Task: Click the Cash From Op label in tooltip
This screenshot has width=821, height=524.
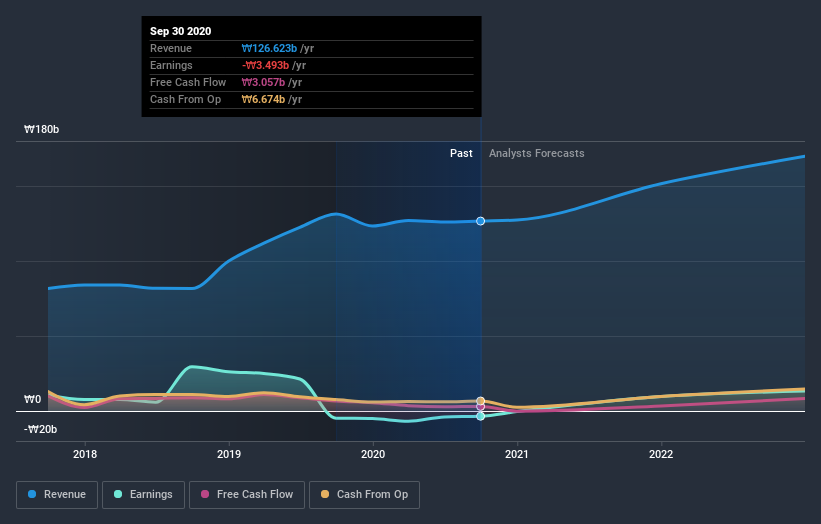Action: 185,99
